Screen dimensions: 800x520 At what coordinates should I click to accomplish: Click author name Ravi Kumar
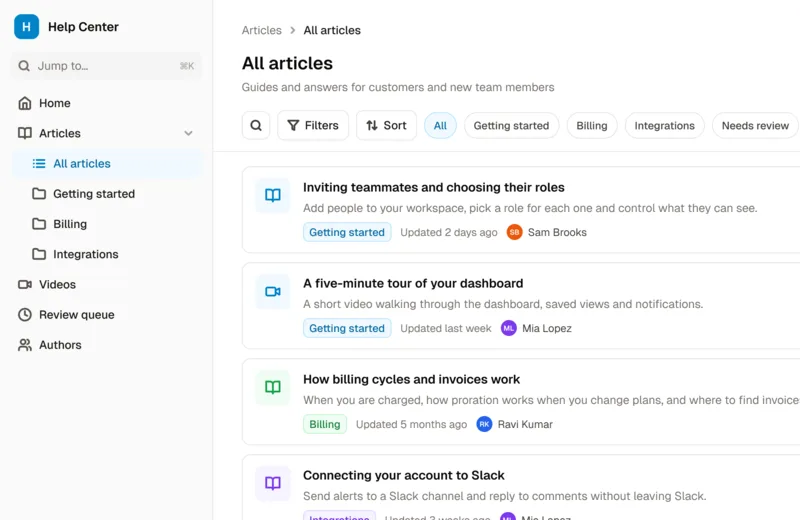click(525, 424)
